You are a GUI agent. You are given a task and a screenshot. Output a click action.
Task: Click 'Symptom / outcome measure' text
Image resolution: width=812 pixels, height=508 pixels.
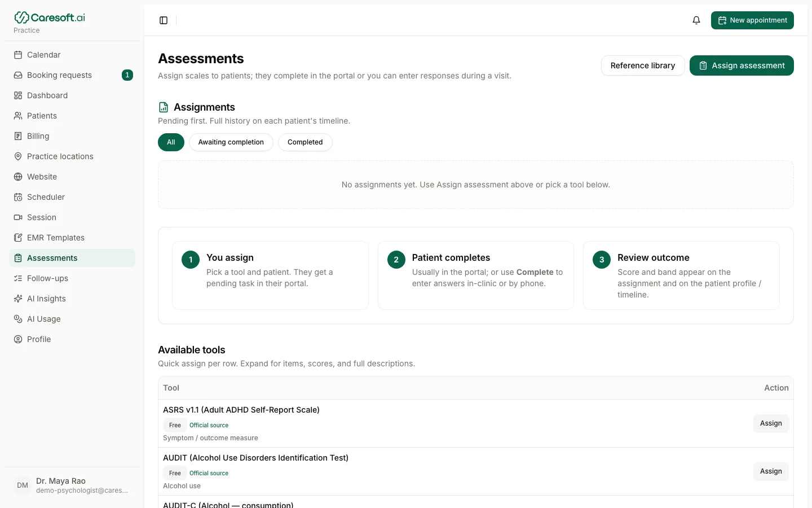point(210,438)
